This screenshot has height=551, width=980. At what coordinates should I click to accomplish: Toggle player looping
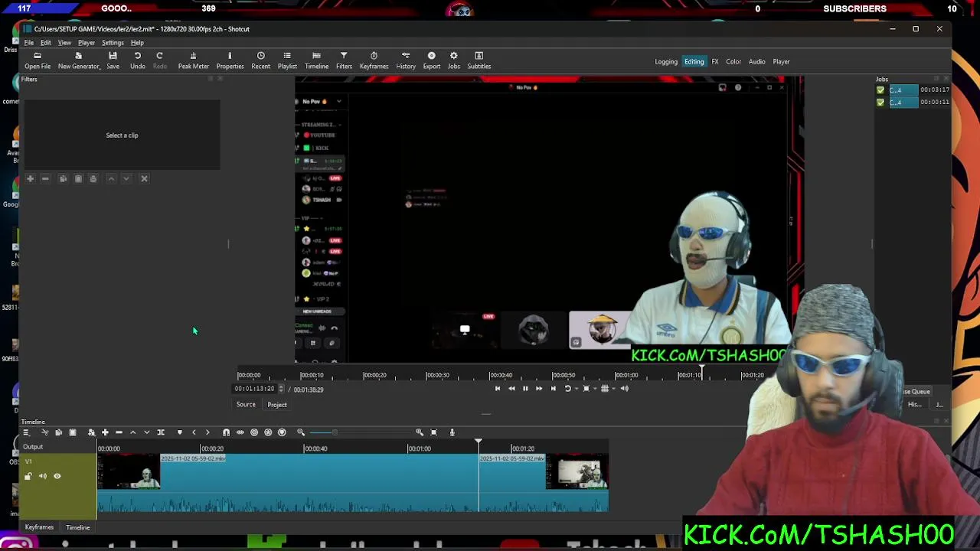click(567, 389)
